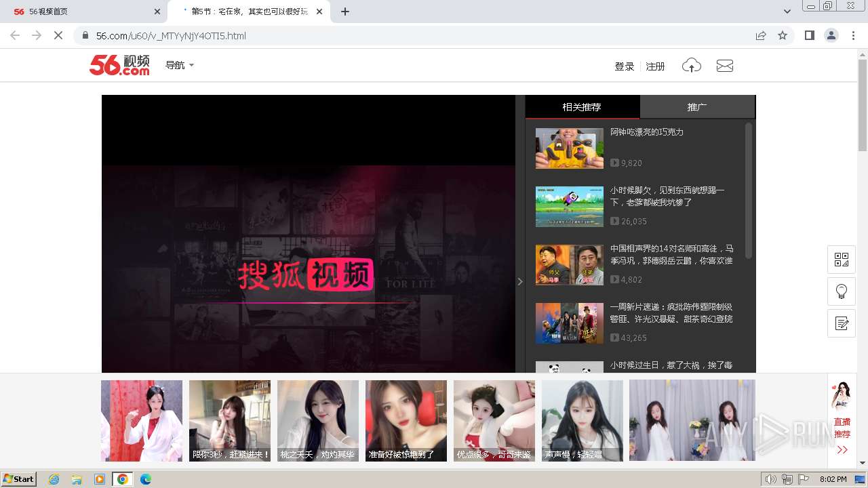Click title 小时候脚欠，见到东西就想踢一下

coord(667,197)
